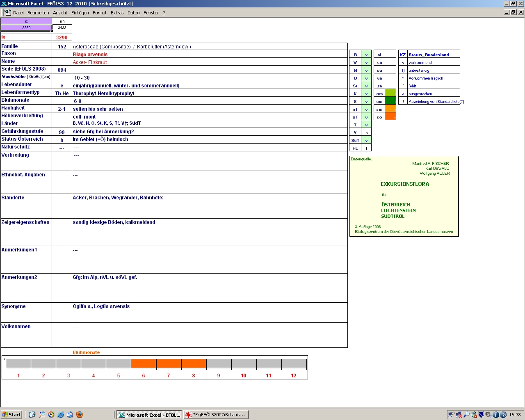Click the orange month 6 bar segment

pyautogui.click(x=144, y=363)
